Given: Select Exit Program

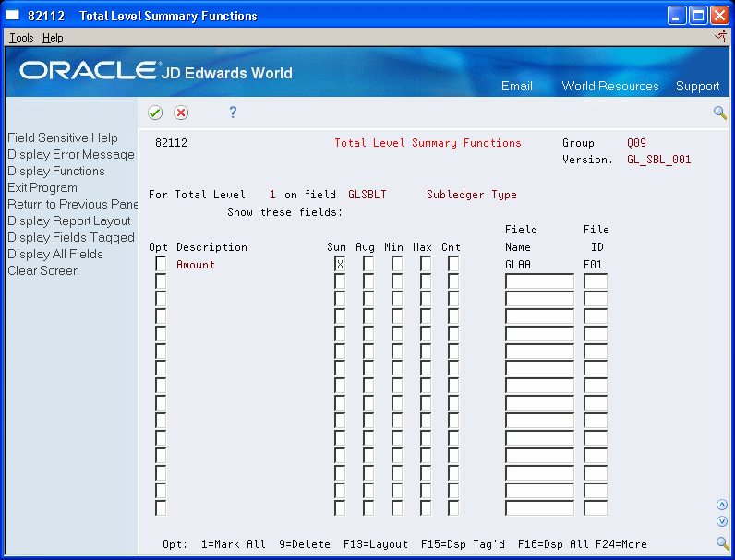Looking at the screenshot, I should point(42,188).
